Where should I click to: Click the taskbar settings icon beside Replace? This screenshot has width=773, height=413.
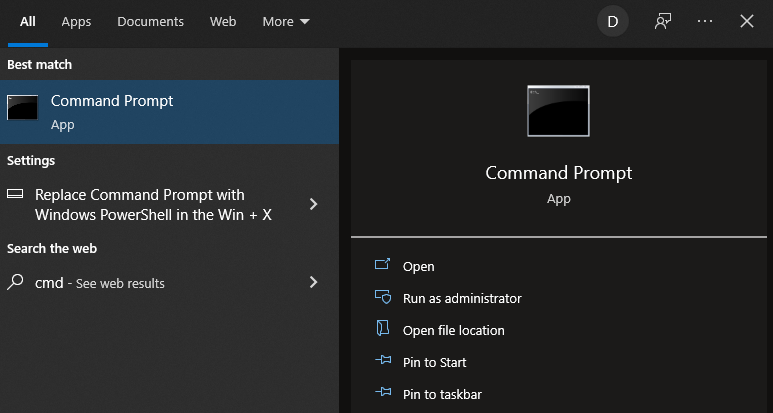[15, 194]
